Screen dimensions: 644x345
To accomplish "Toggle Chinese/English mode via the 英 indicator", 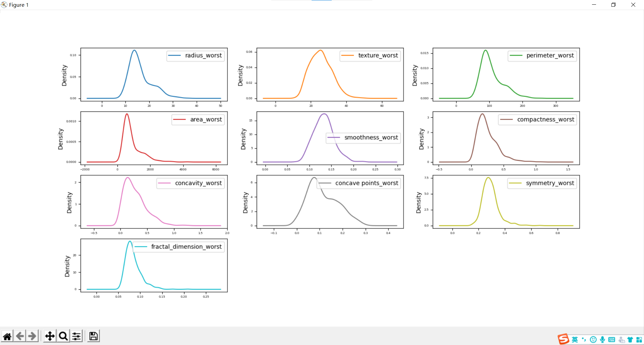I will 575,340.
